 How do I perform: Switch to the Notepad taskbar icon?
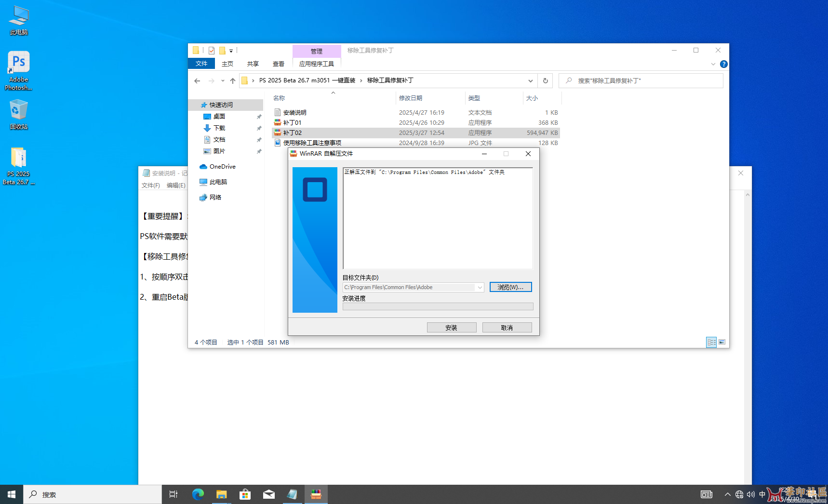[x=292, y=494]
